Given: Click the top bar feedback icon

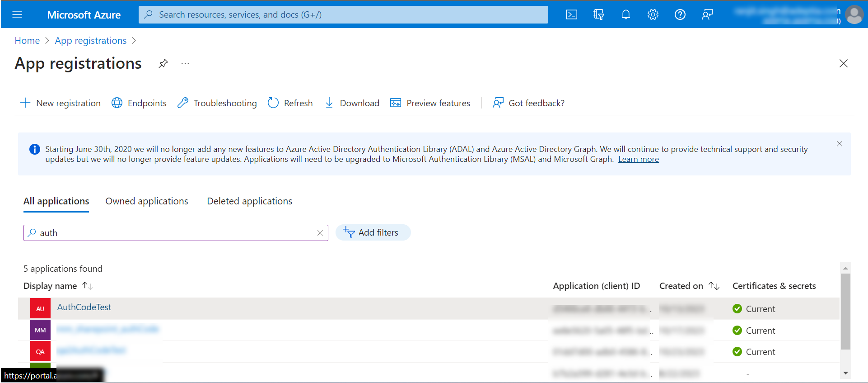Looking at the screenshot, I should point(707,14).
